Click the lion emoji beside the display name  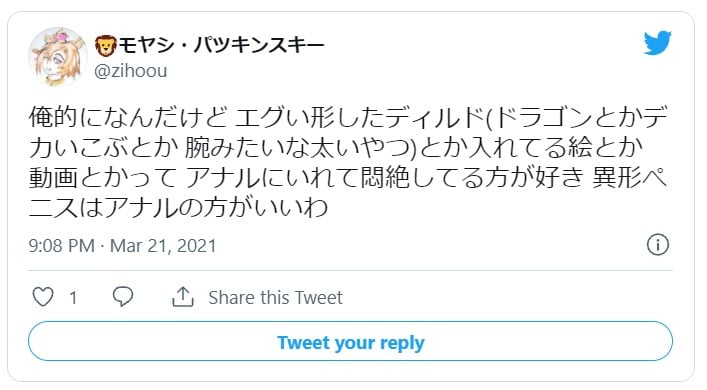[106, 46]
